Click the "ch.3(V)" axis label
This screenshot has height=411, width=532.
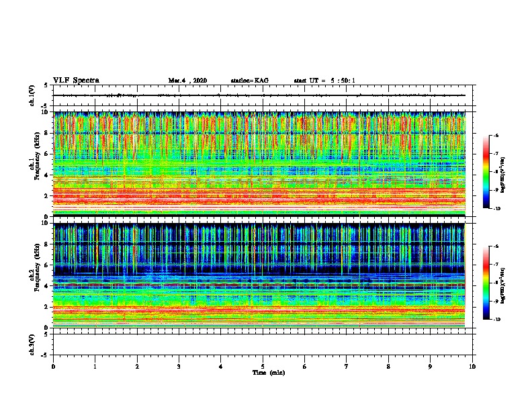[x=32, y=345]
